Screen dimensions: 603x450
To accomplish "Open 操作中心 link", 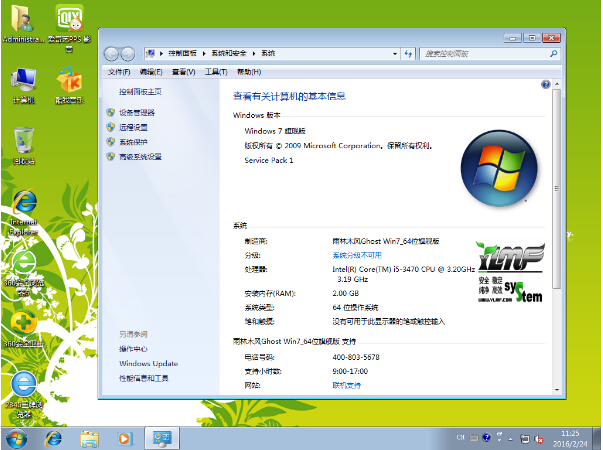I will 133,349.
